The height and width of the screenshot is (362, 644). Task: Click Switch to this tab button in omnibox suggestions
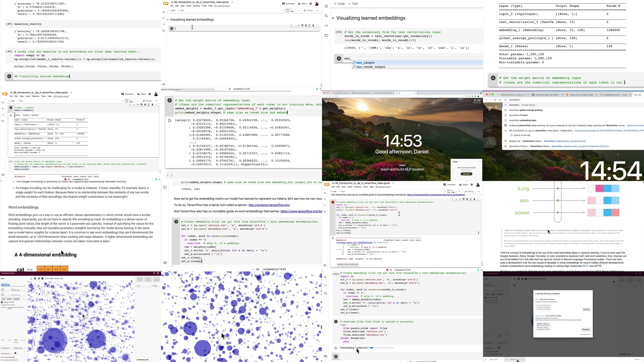coord(520,135)
